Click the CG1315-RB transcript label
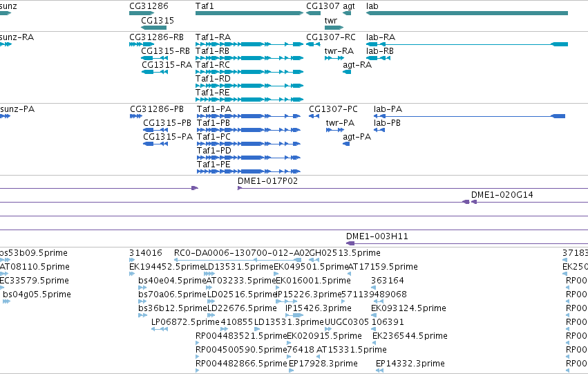588x374 pixels. tap(165, 51)
